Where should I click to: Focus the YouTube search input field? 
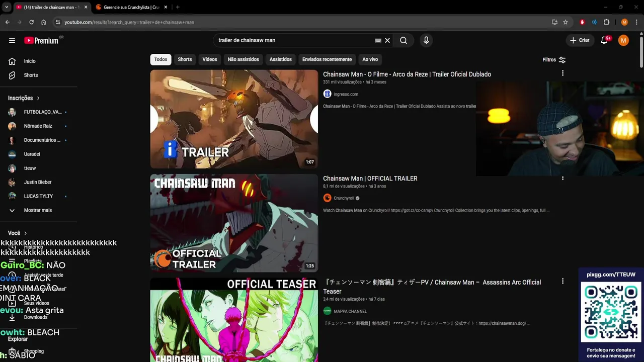(x=294, y=40)
